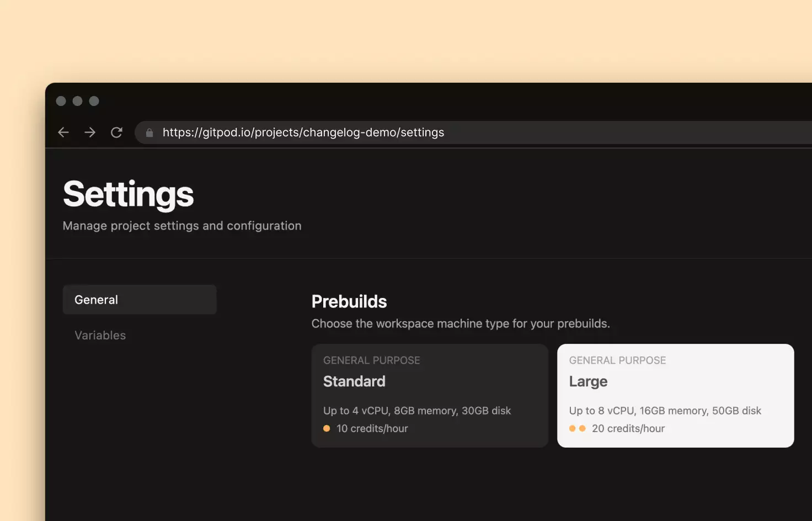Click the two orange dots on Large card
The width and height of the screenshot is (812, 521).
578,428
